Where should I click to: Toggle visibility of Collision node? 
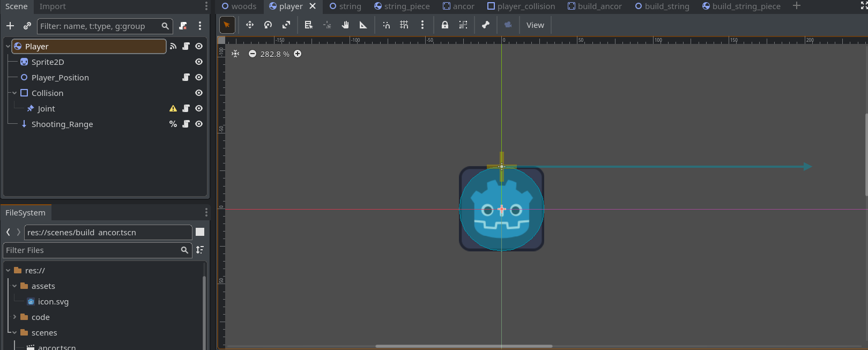(x=199, y=93)
